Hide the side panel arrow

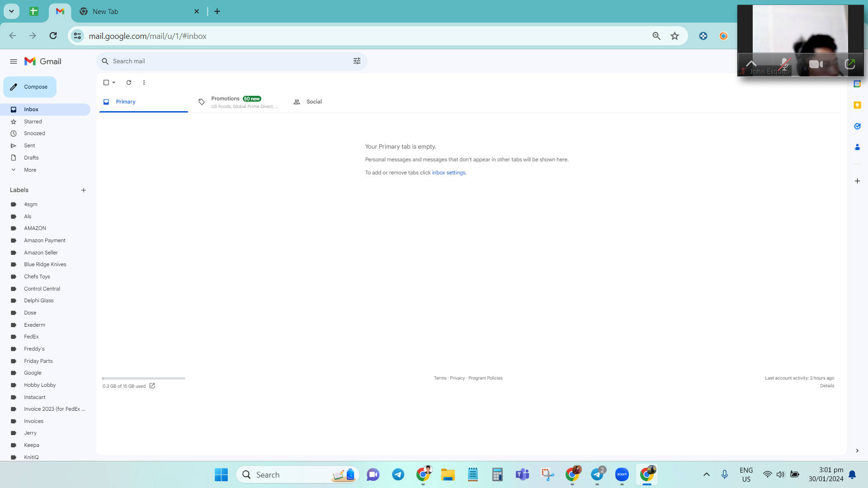pos(857,450)
